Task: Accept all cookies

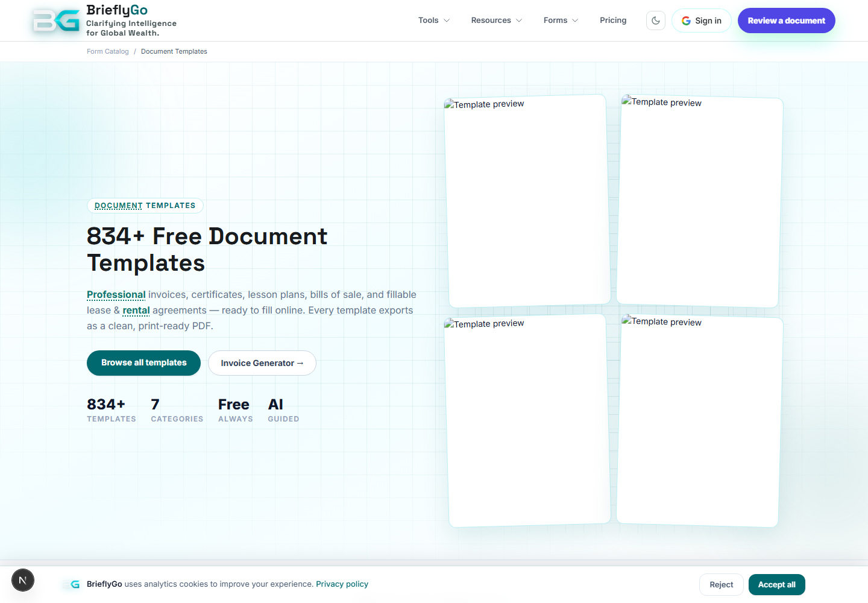Action: [x=776, y=585]
